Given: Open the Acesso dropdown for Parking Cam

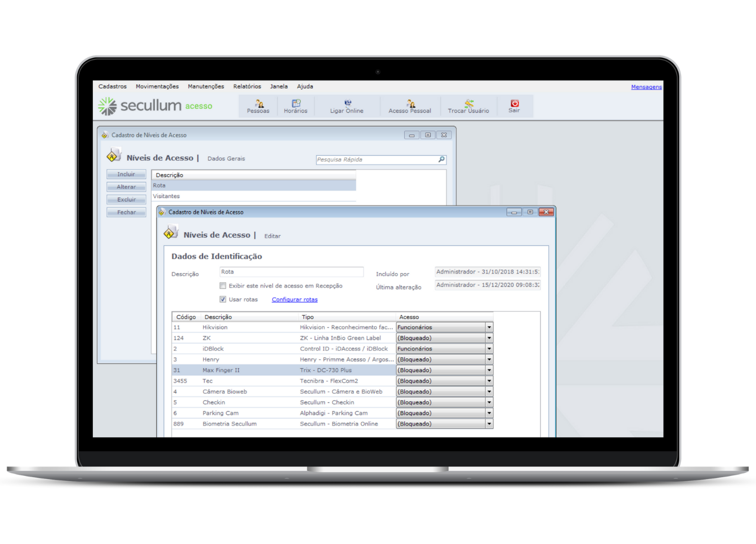Looking at the screenshot, I should 489,413.
